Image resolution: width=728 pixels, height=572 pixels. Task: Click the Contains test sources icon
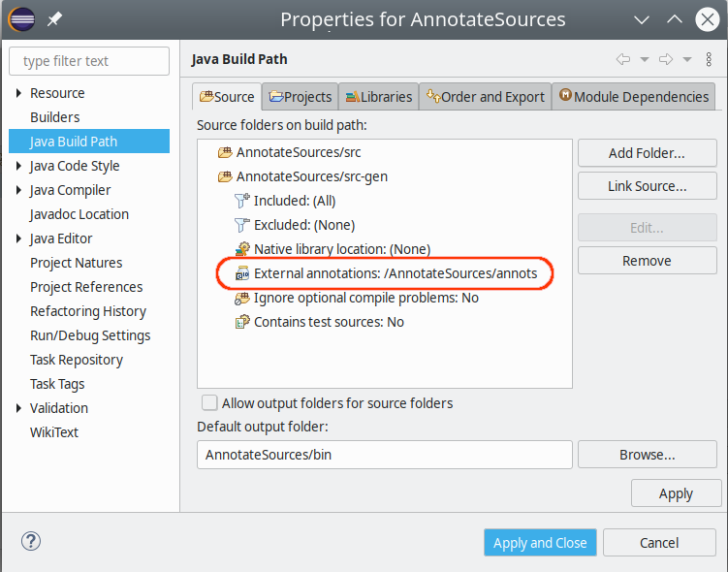(242, 322)
